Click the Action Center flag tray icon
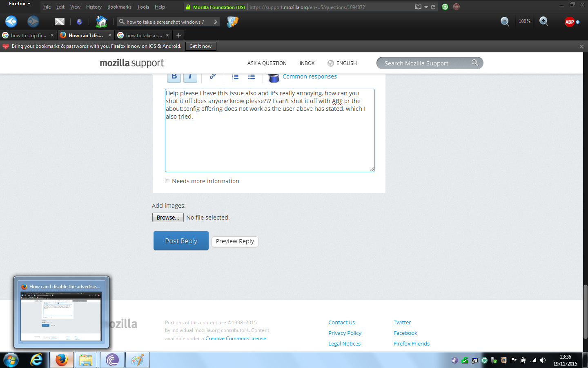The image size is (588, 368). click(514, 360)
